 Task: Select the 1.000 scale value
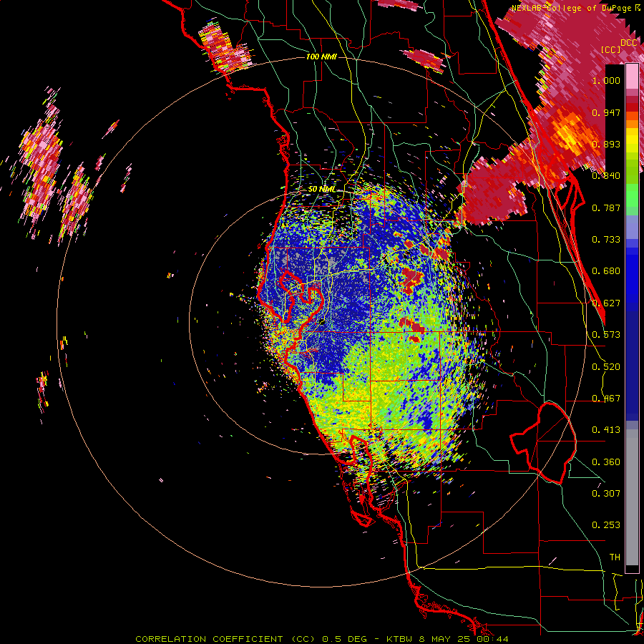(x=606, y=80)
